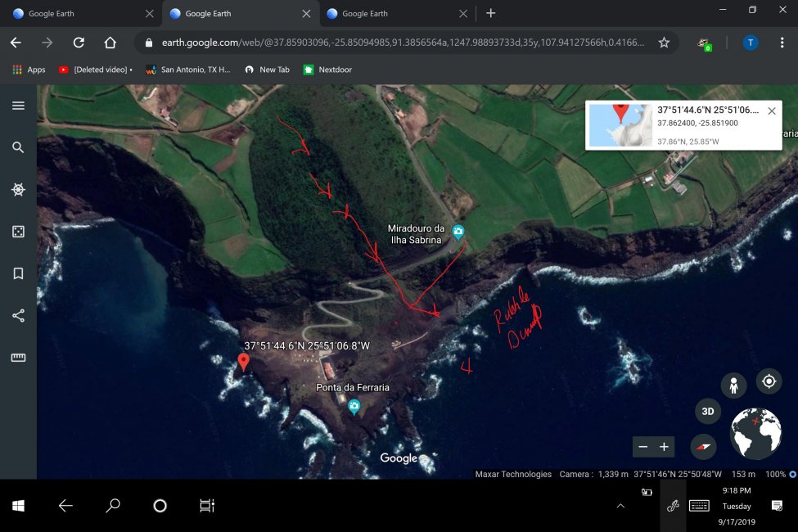Open Task View in taskbar
The image size is (798, 532).
point(207,506)
